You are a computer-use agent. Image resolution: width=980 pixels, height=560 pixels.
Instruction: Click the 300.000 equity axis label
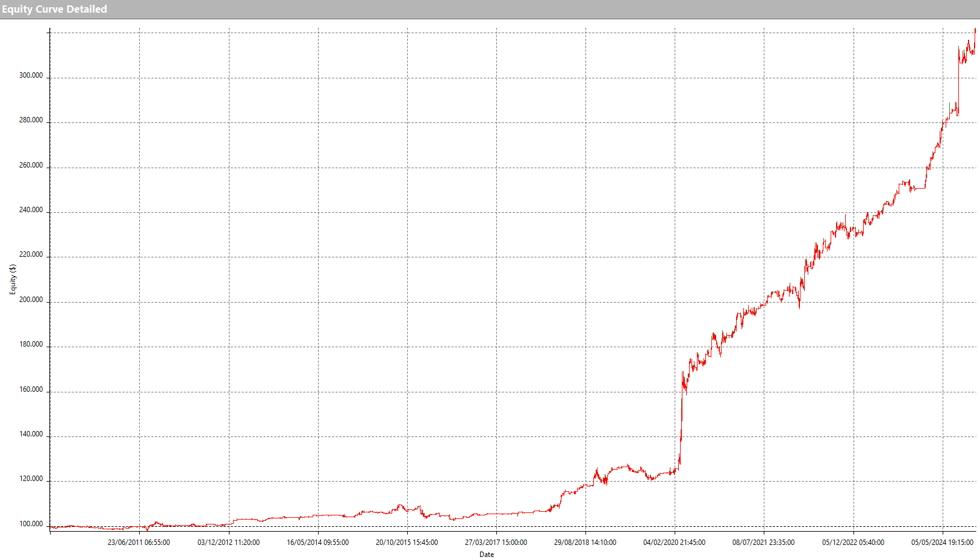click(31, 75)
